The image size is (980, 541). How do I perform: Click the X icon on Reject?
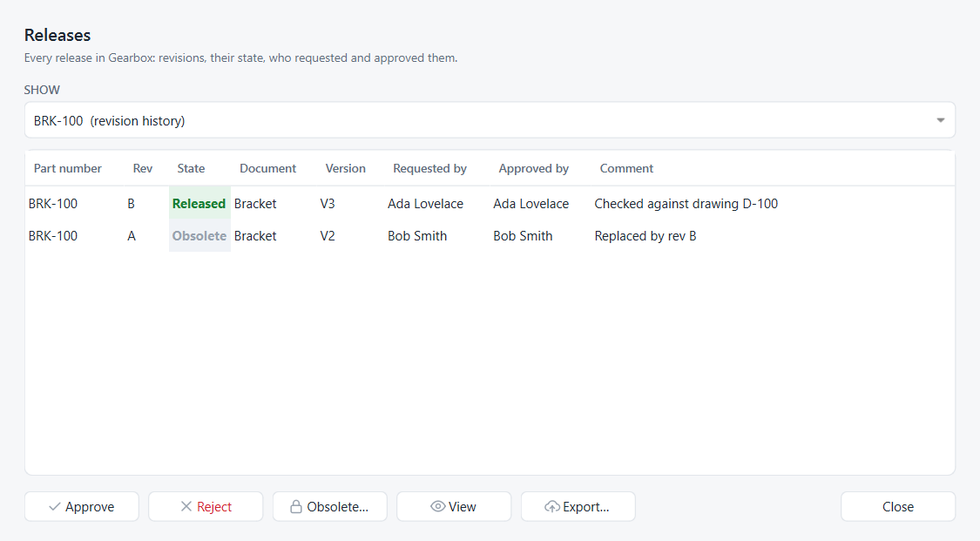pyautogui.click(x=186, y=507)
